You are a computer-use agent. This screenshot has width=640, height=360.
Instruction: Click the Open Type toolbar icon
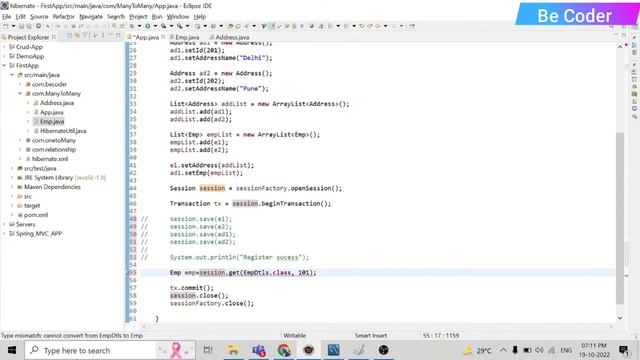click(231, 26)
